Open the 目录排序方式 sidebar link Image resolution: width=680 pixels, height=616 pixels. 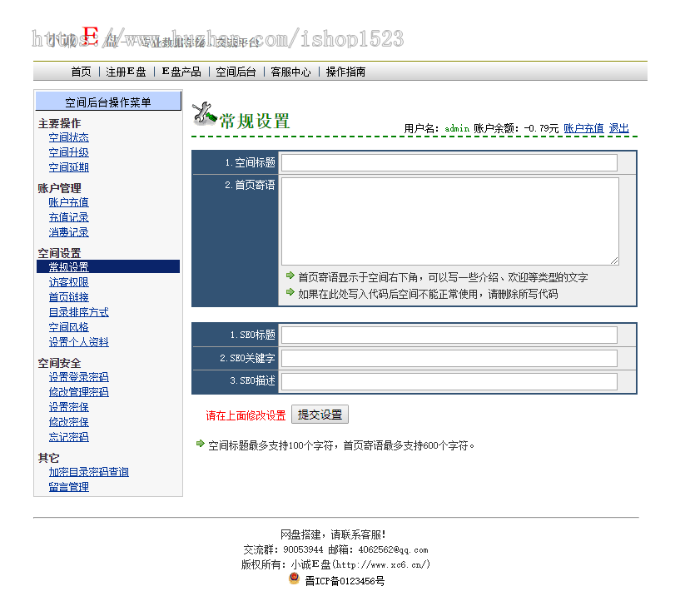78,312
